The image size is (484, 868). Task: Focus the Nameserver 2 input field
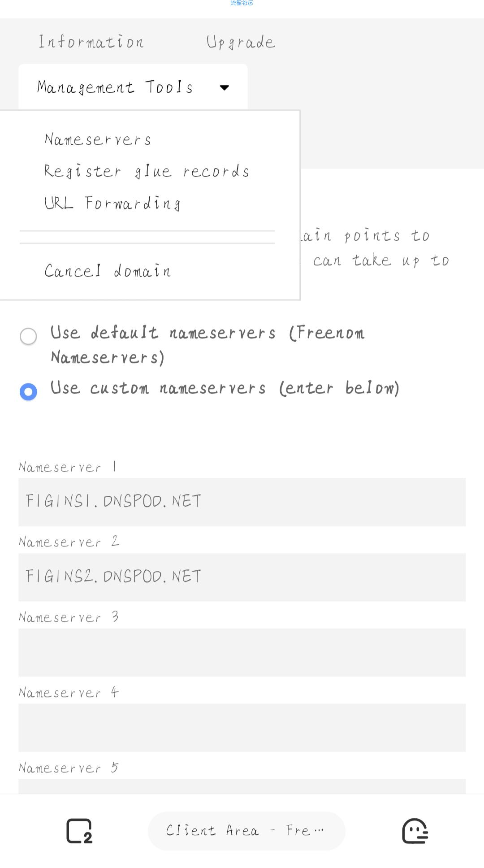(242, 577)
